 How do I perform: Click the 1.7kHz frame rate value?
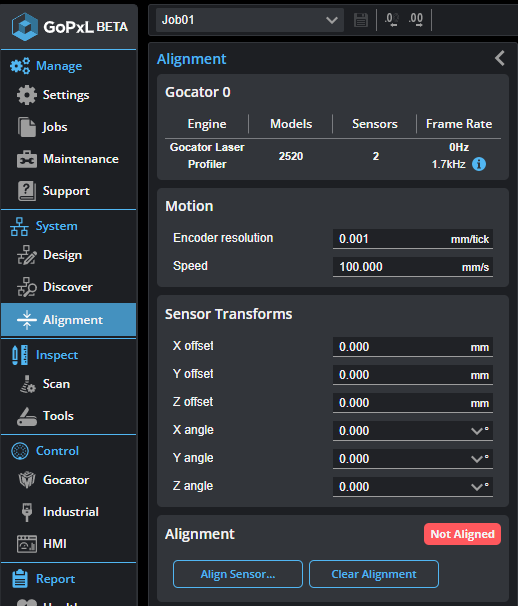click(x=448, y=164)
